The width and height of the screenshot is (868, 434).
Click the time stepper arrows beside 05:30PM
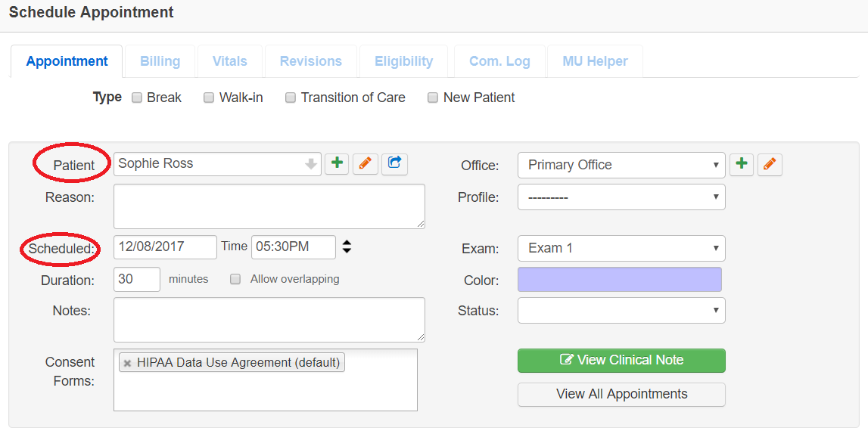(x=347, y=246)
